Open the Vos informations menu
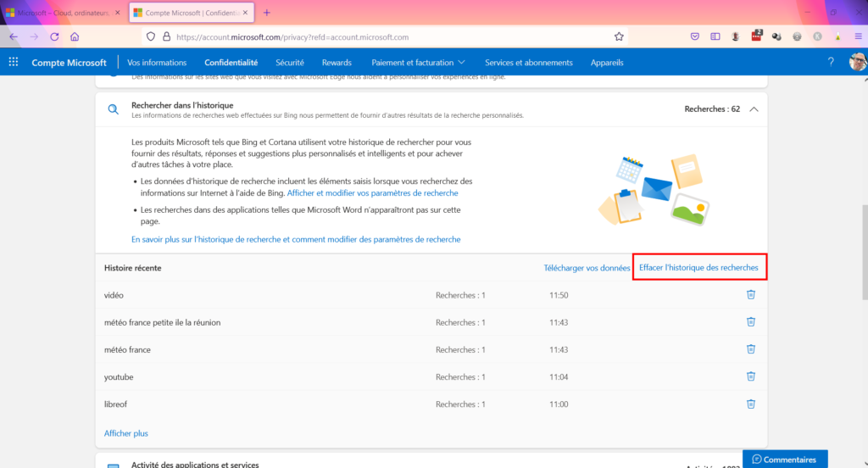The width and height of the screenshot is (868, 468). click(157, 63)
